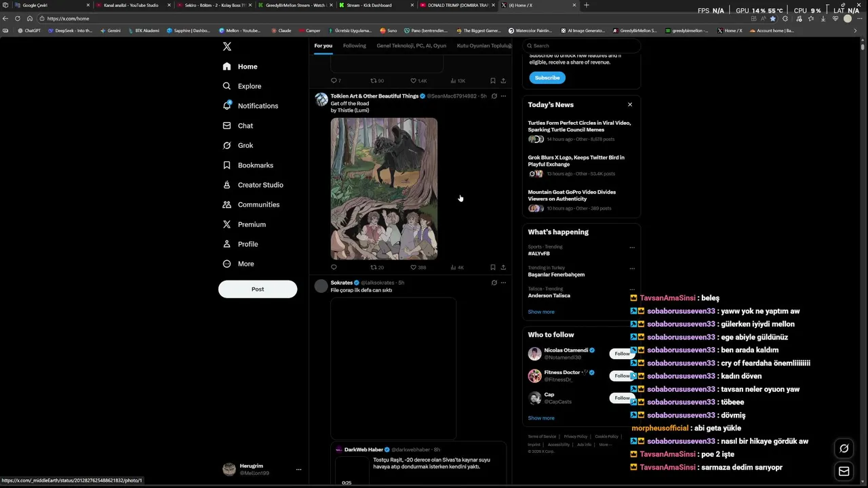868x488 pixels.
Task: Follow Nicolas Otamendi
Action: tap(622, 353)
